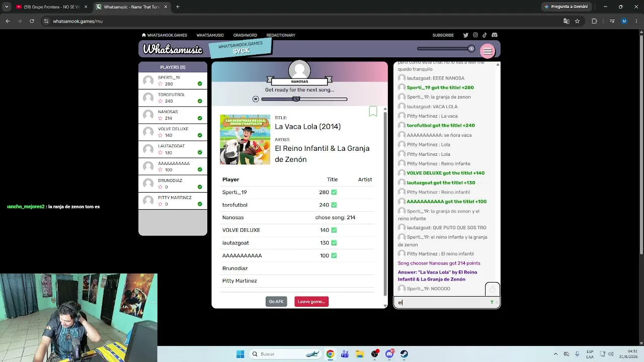Viewport: 644px width, 362px height.
Task: Click song title La Vaca Lola (2014)
Action: click(307, 127)
